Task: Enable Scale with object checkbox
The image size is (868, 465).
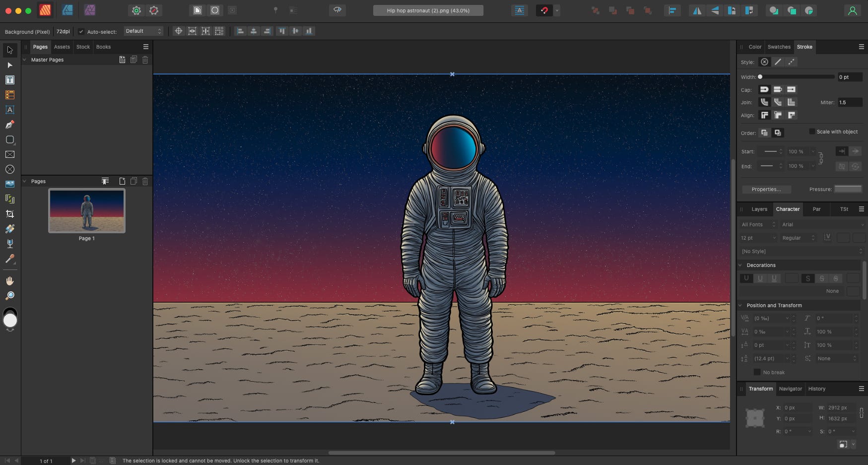Action: (812, 132)
